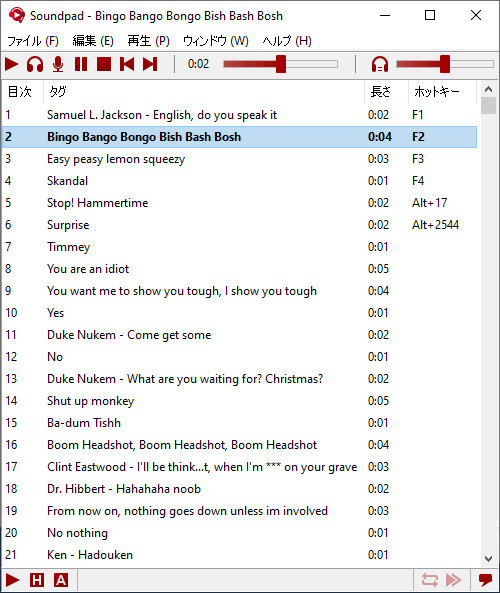
Task: Open the ファイル (F) menu
Action: (33, 41)
